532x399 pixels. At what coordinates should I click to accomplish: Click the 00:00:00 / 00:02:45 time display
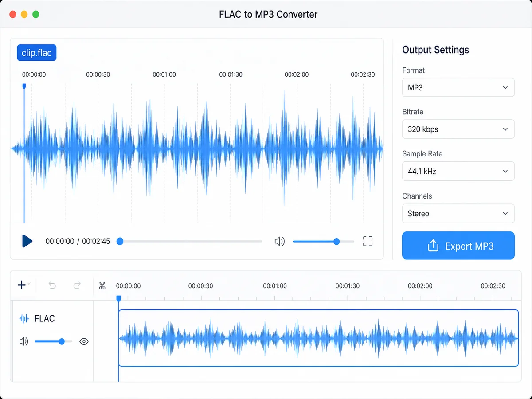[78, 241]
